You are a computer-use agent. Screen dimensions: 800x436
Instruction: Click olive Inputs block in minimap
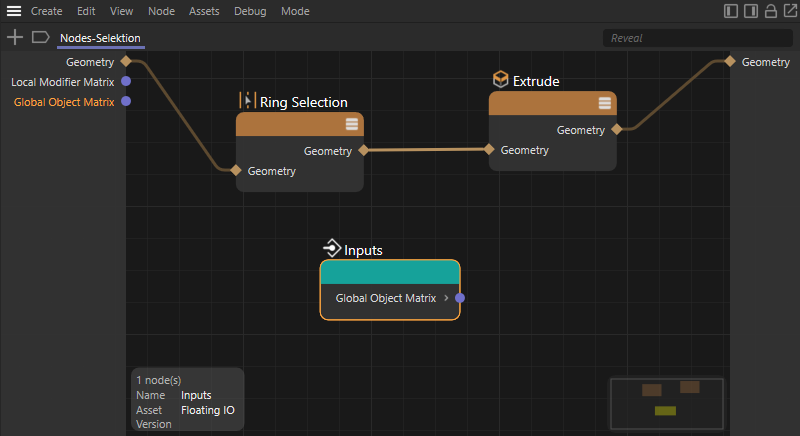pyautogui.click(x=665, y=411)
